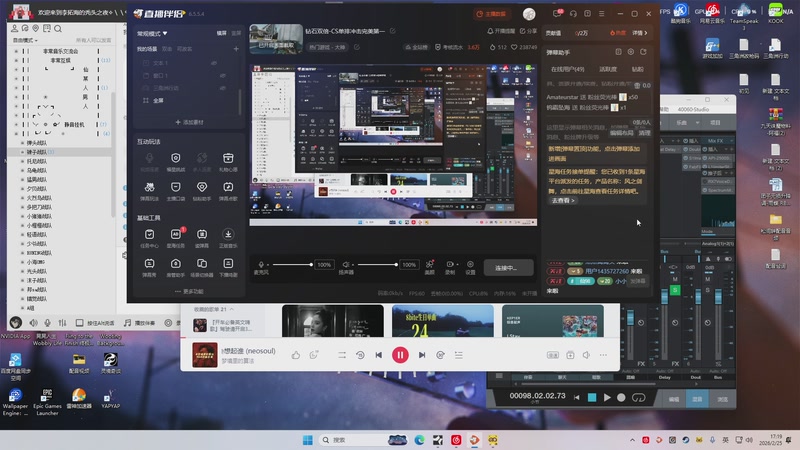Toggle the 按住Alt说话 checkbox
This screenshot has height=450, width=800.
[80, 323]
